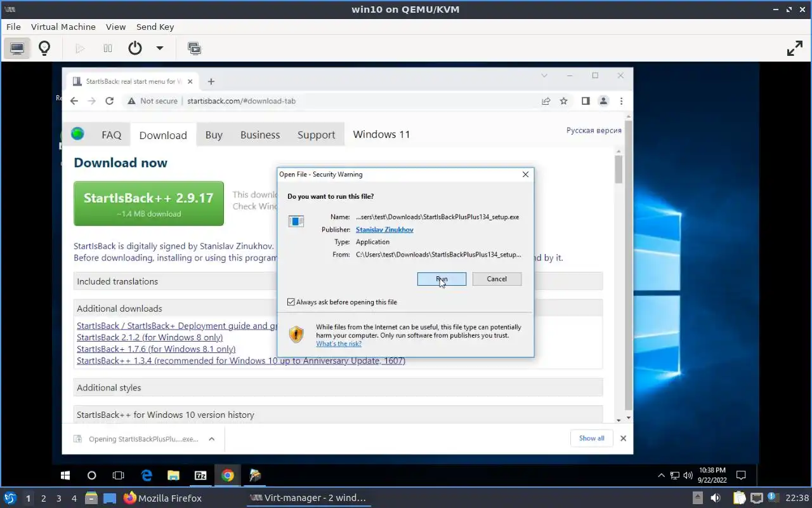
Task: Click the virt-manager Show graphical console icon
Action: coord(17,48)
